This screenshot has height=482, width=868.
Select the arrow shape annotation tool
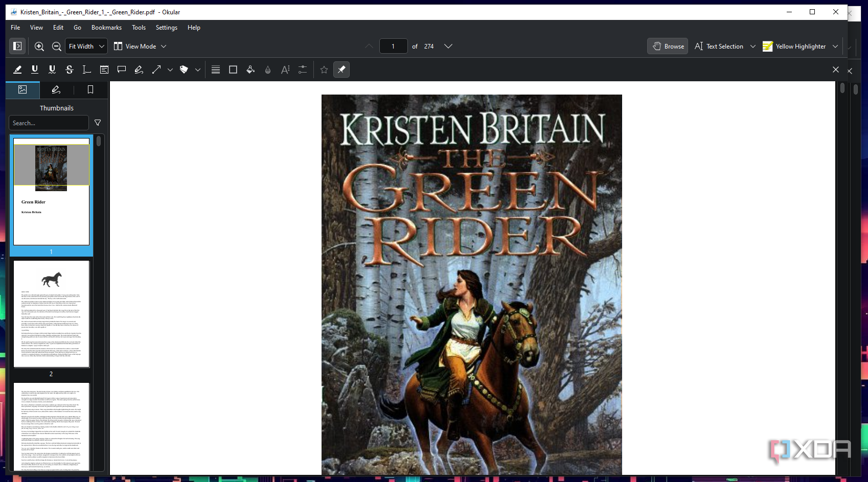pyautogui.click(x=156, y=70)
